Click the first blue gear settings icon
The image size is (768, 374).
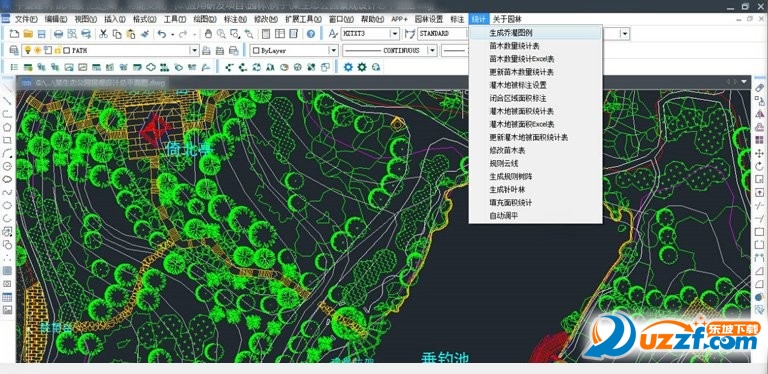pos(348,67)
